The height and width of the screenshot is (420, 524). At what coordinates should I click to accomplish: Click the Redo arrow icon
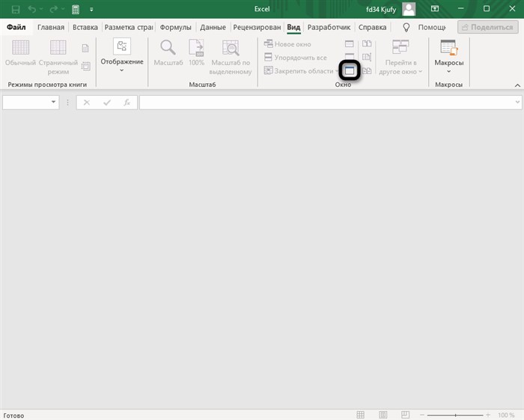(x=53, y=9)
